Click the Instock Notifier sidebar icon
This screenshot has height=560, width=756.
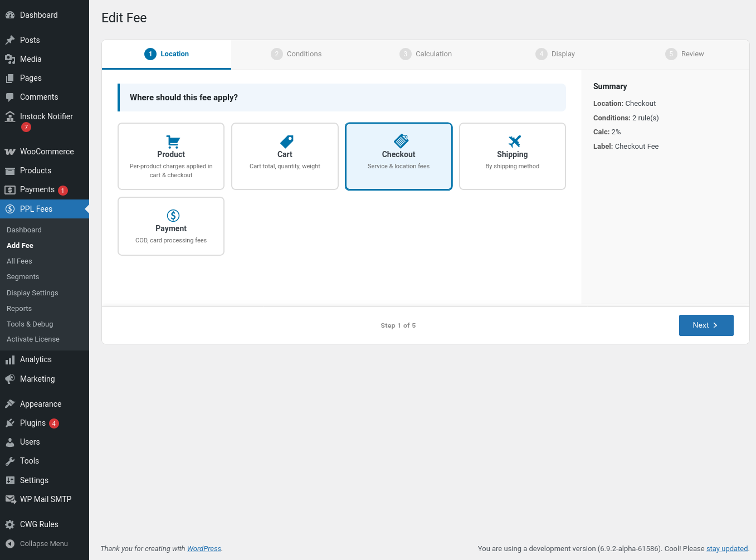(10, 116)
